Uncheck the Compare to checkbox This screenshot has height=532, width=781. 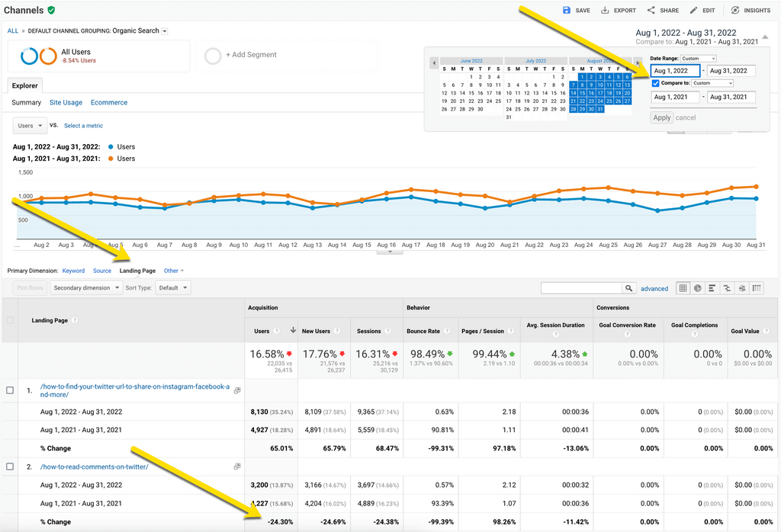pos(656,83)
